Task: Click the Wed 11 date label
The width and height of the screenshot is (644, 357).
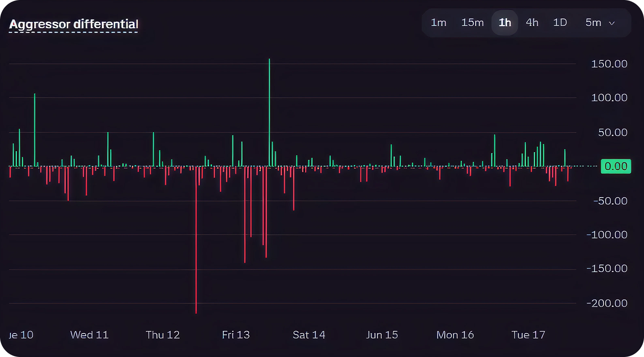Action: coord(89,335)
